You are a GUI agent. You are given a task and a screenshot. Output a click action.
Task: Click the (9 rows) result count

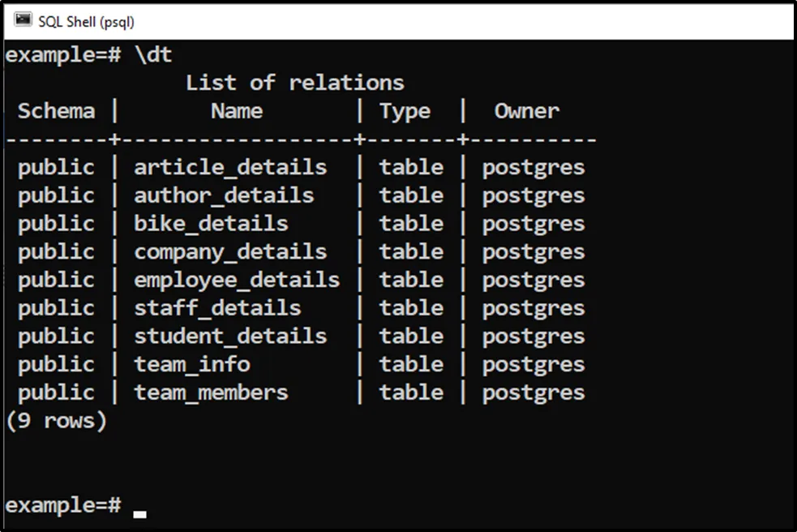tap(56, 421)
